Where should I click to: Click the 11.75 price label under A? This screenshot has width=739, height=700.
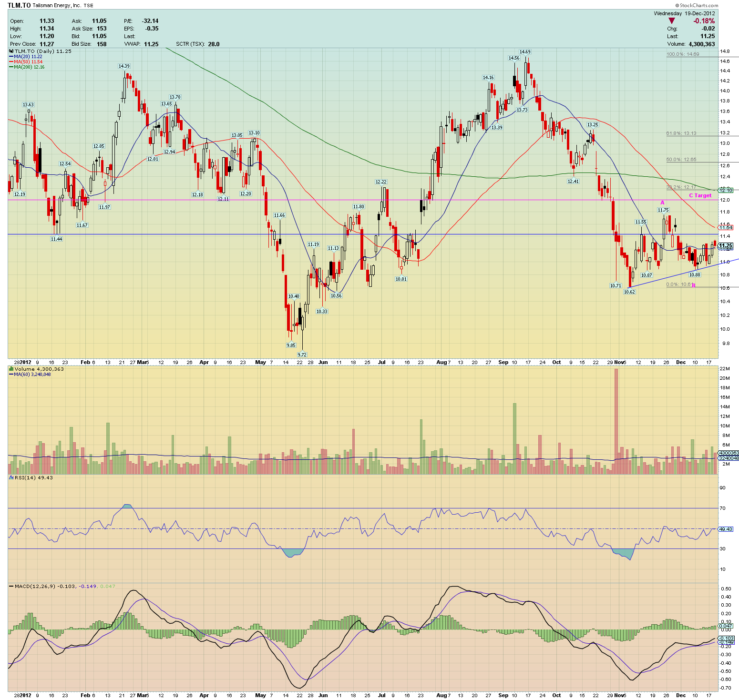coord(663,210)
